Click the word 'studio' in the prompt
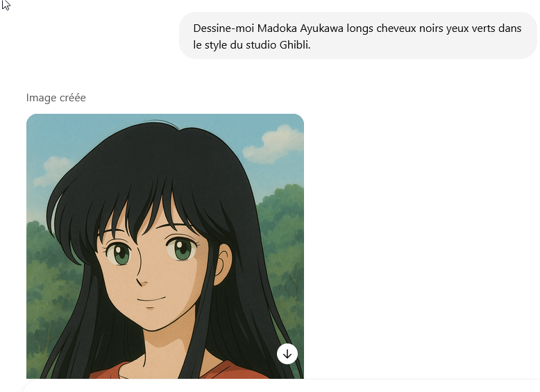 point(261,45)
